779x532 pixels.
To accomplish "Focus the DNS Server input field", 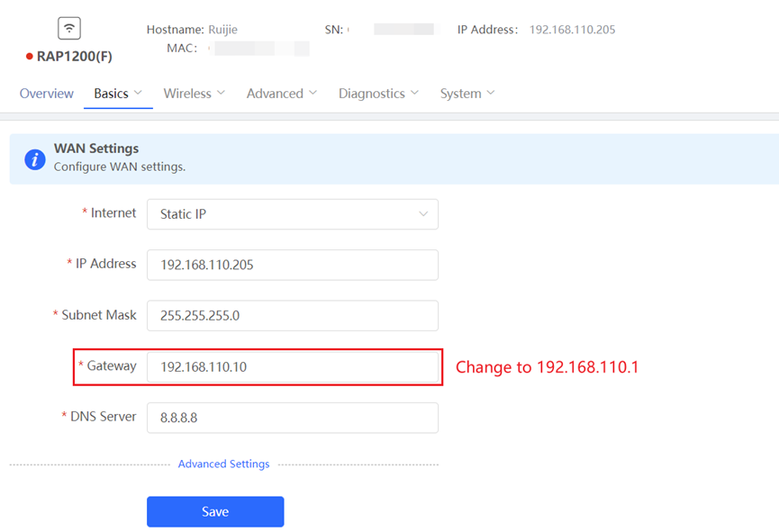I will click(x=293, y=418).
